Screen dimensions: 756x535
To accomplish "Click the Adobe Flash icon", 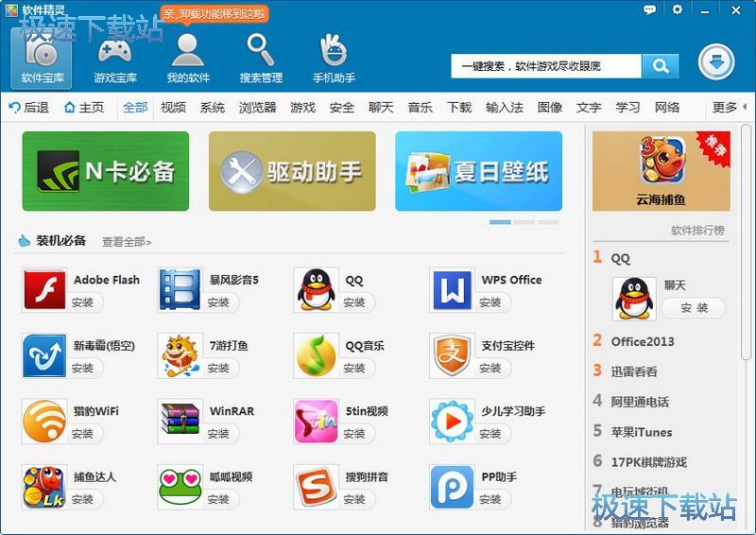I will tap(44, 289).
